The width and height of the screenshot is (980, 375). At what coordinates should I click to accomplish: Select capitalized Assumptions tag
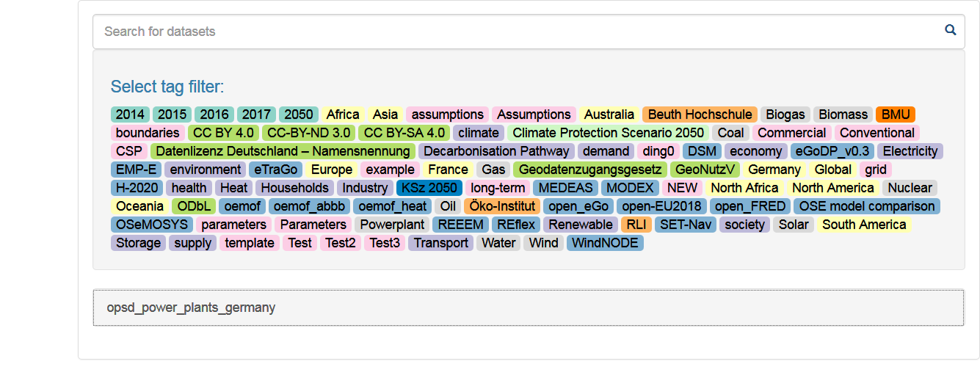coord(534,114)
